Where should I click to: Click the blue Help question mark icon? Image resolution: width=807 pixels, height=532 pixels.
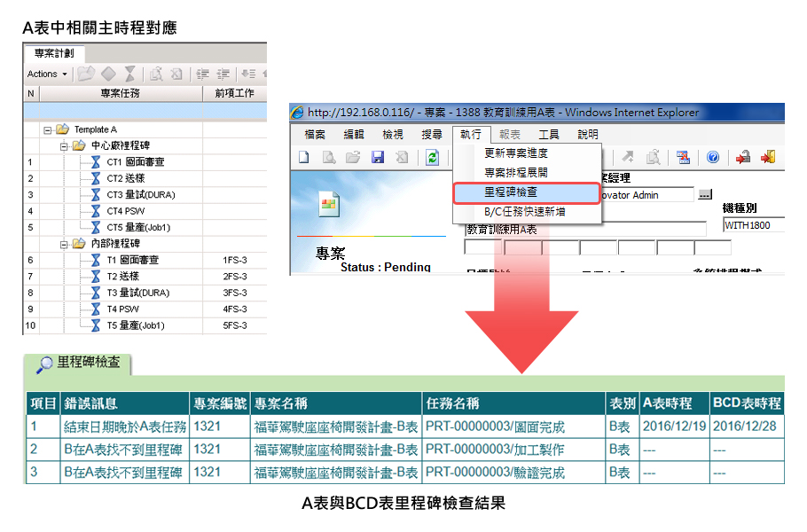pos(712,158)
